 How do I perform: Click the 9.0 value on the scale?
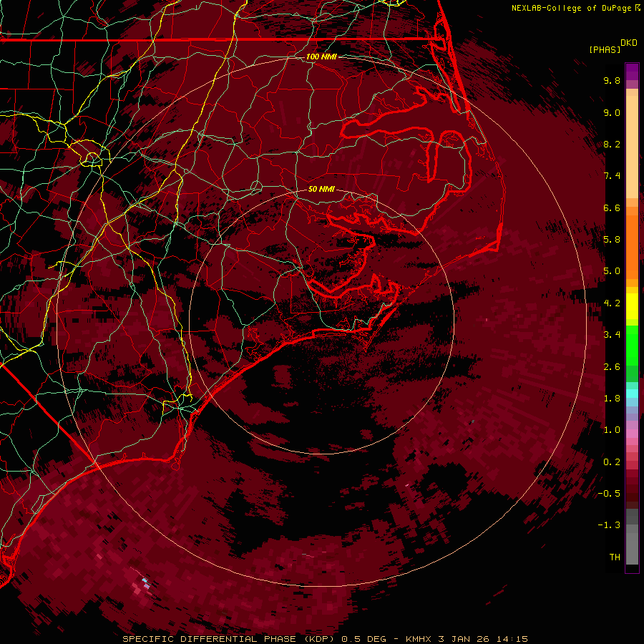coord(612,112)
